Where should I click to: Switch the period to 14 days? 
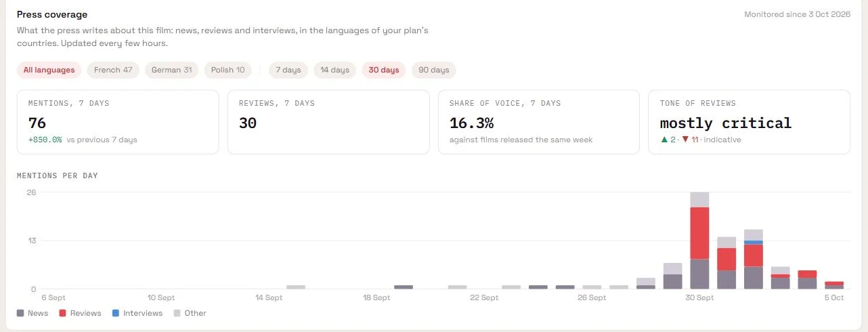point(334,70)
